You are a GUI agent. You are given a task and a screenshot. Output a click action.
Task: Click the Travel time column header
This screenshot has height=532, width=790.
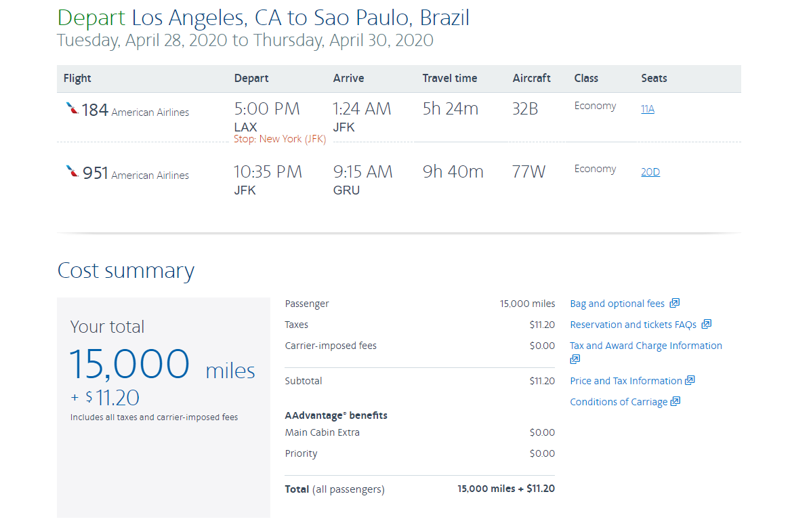pos(449,78)
